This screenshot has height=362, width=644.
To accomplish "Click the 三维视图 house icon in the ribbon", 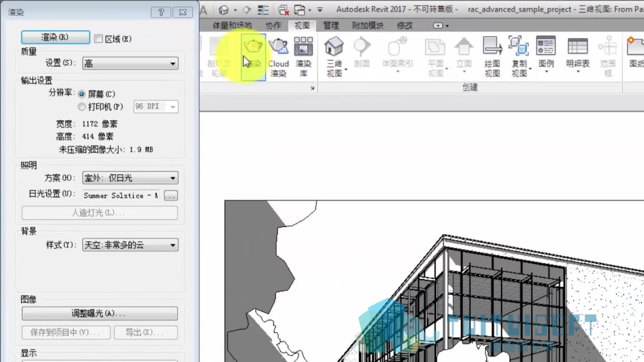I will [334, 46].
